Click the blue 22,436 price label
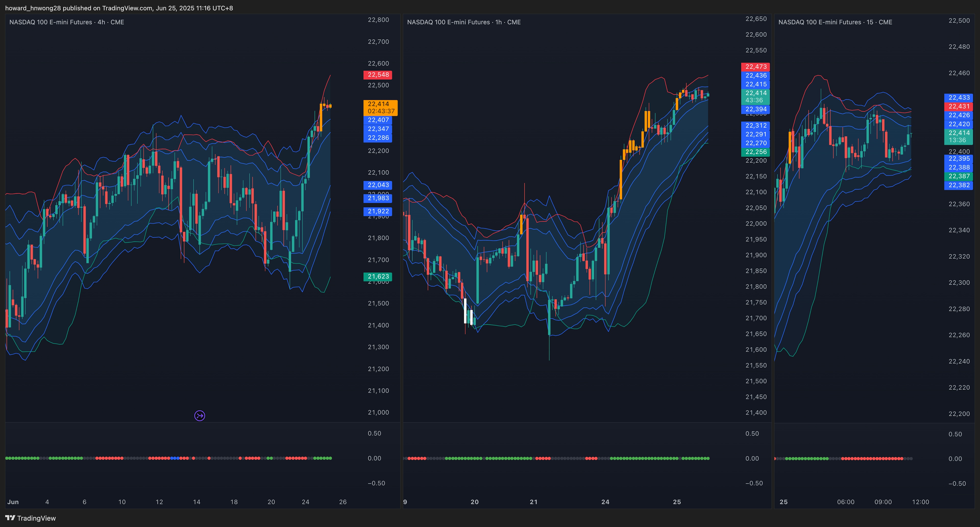The height and width of the screenshot is (527, 980). coord(755,76)
